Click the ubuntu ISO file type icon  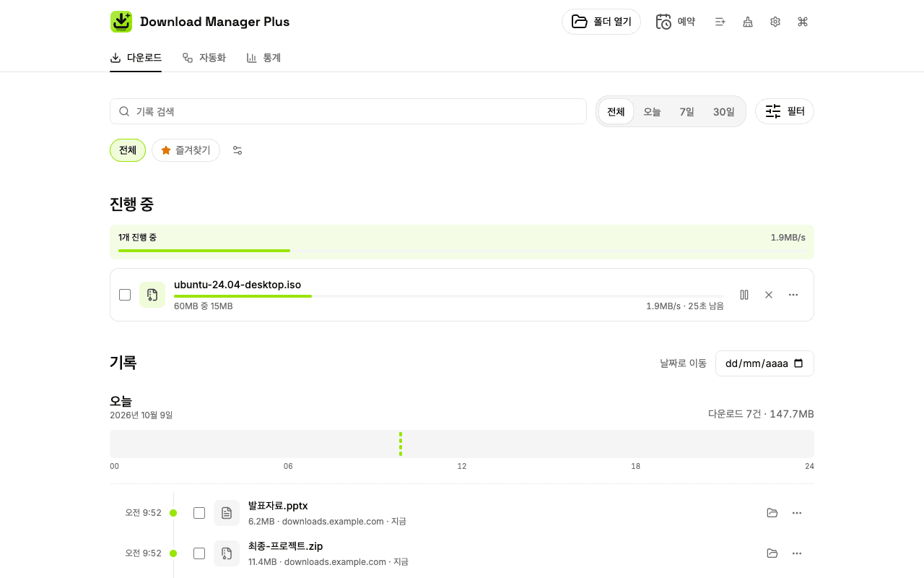pyautogui.click(x=152, y=295)
